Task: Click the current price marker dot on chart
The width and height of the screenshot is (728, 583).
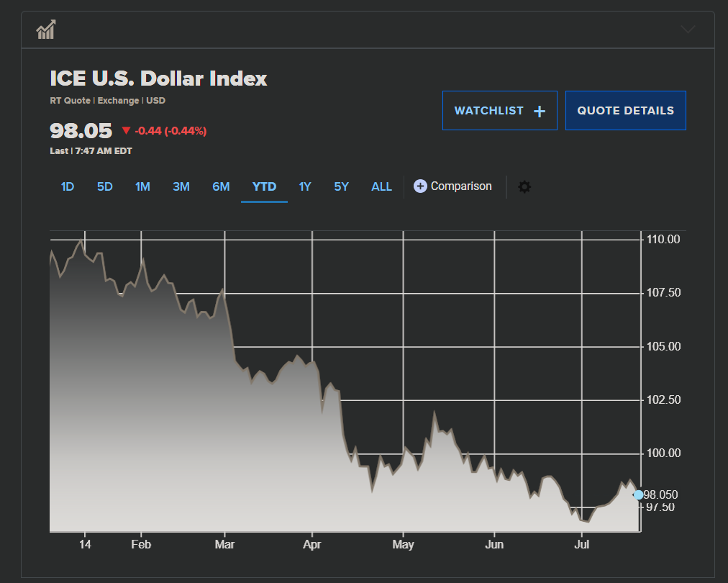Action: pyautogui.click(x=638, y=495)
